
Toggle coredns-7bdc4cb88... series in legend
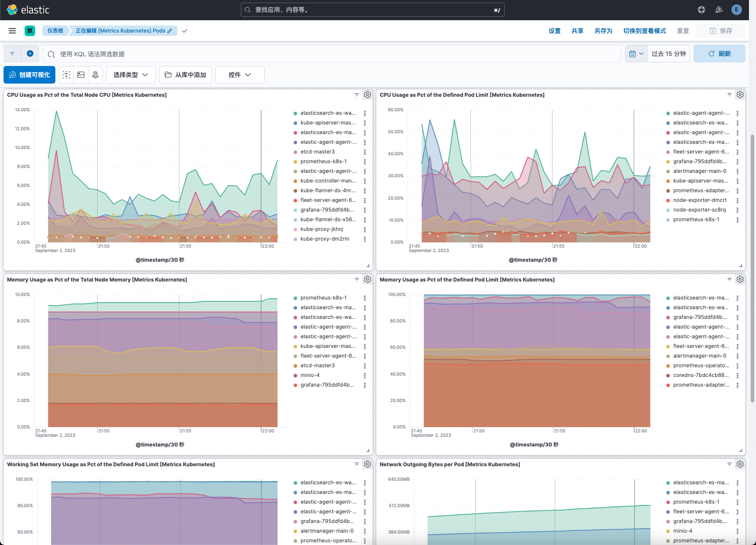click(701, 375)
